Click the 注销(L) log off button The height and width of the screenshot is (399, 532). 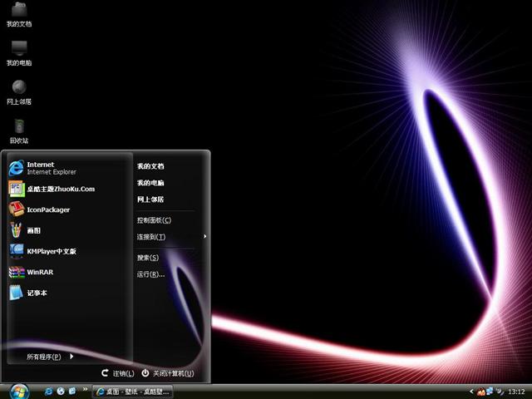(117, 374)
